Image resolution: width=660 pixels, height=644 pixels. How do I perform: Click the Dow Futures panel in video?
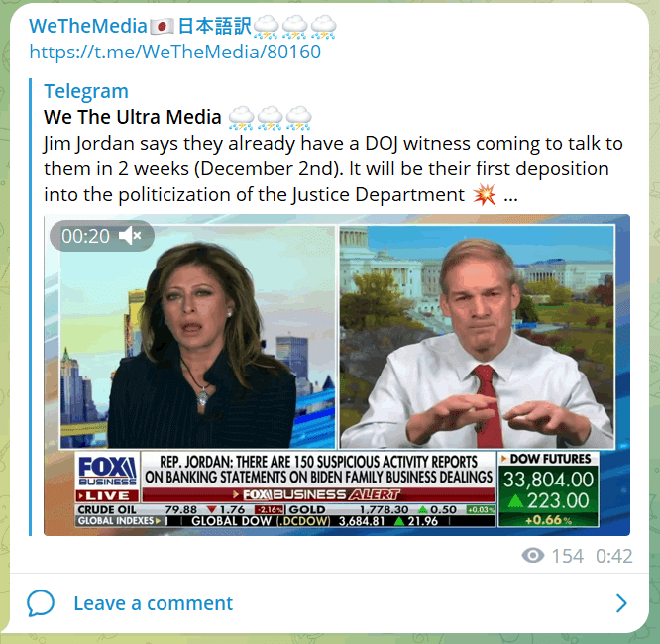pos(548,489)
